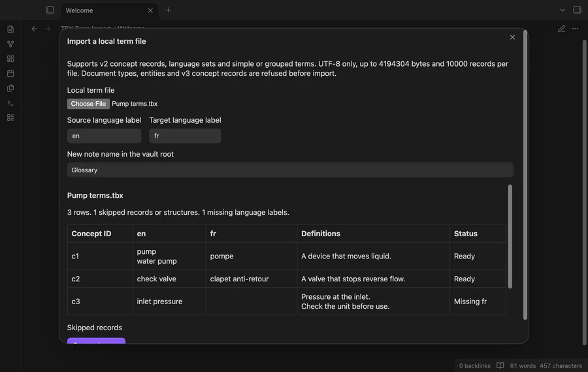Open graph view icon in ribbon

pyautogui.click(x=10, y=44)
